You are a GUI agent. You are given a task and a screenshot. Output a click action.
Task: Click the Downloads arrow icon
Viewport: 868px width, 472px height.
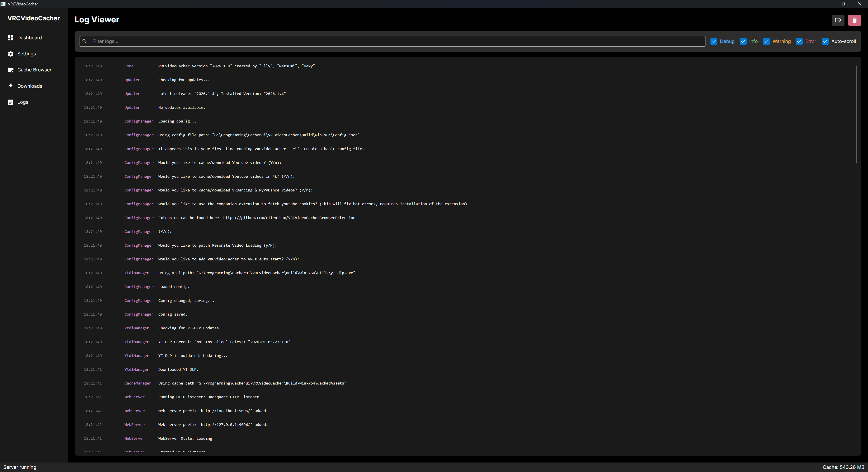(x=10, y=86)
